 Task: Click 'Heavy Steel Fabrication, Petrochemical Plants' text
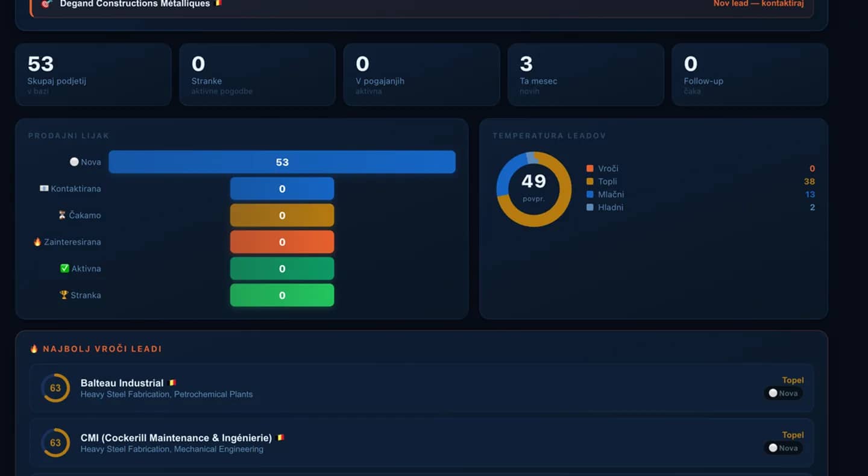[x=167, y=395]
